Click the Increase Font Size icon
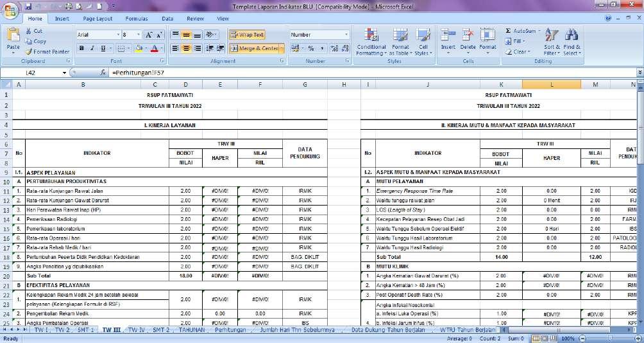The image size is (644, 343). [x=149, y=35]
